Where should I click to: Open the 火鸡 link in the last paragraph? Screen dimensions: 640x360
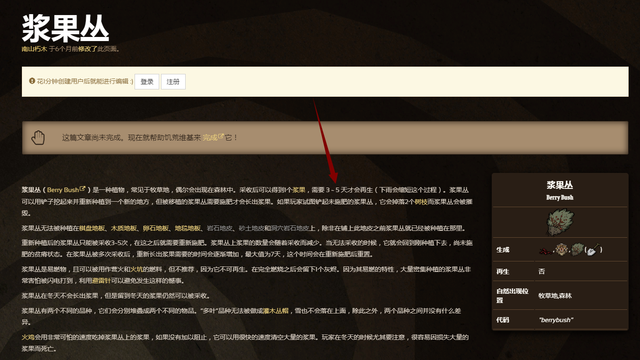click(28, 337)
